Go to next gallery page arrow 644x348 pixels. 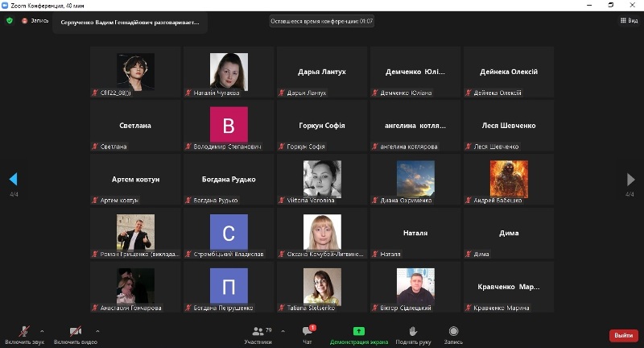(x=630, y=179)
